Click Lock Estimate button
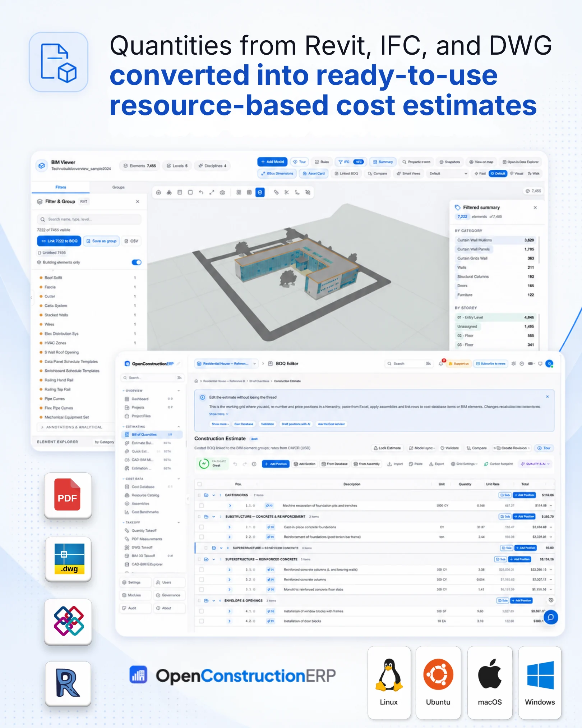Image resolution: width=582 pixels, height=728 pixels. [x=387, y=448]
